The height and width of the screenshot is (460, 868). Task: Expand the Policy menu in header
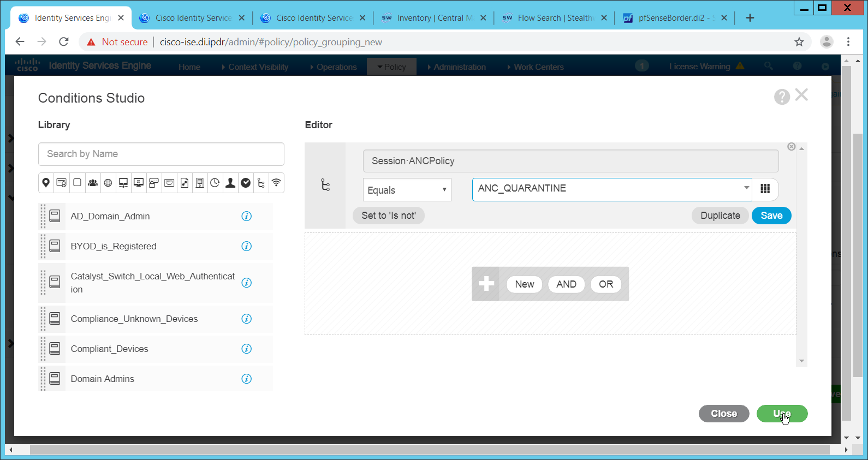pos(391,67)
